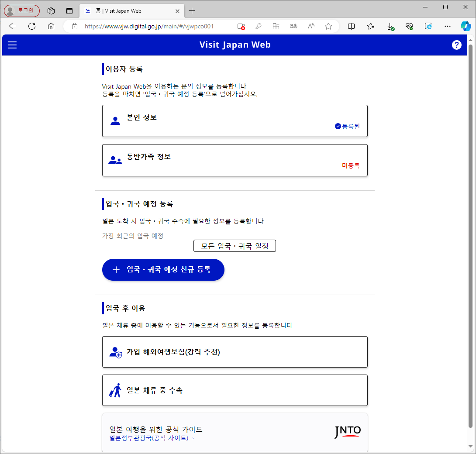Open the vertical tab actions icon
This screenshot has height=454, width=476.
pyautogui.click(x=69, y=11)
